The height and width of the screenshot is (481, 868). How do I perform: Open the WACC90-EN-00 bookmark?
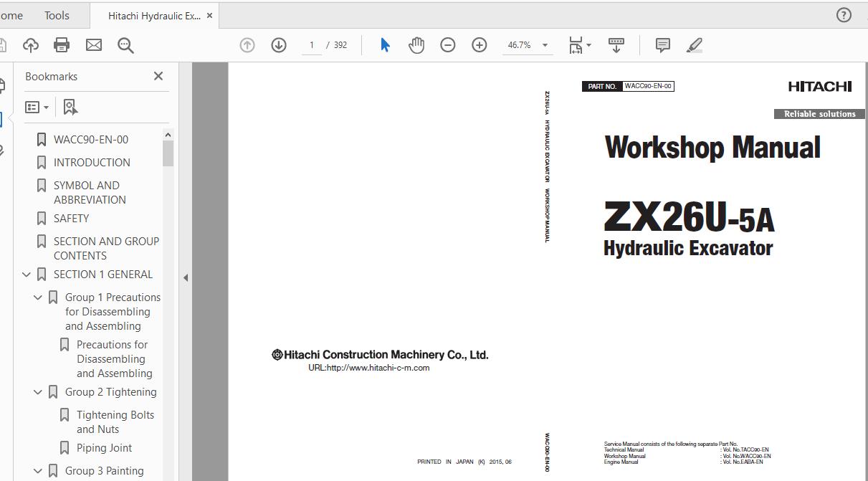coord(91,139)
